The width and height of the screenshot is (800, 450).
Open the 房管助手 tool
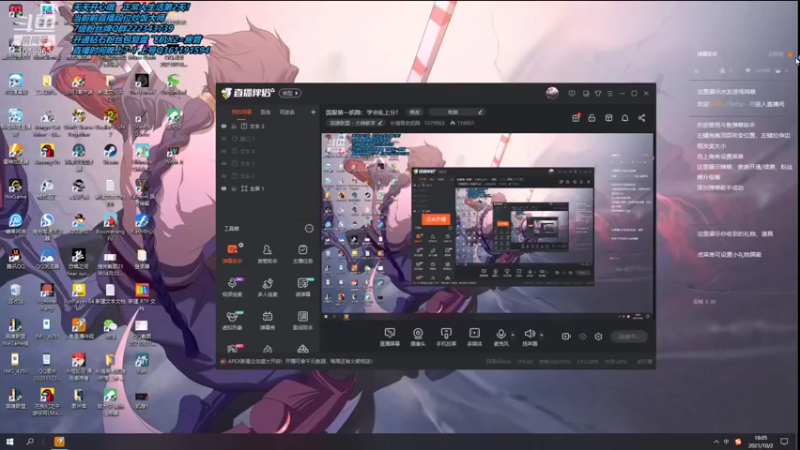[x=267, y=254]
